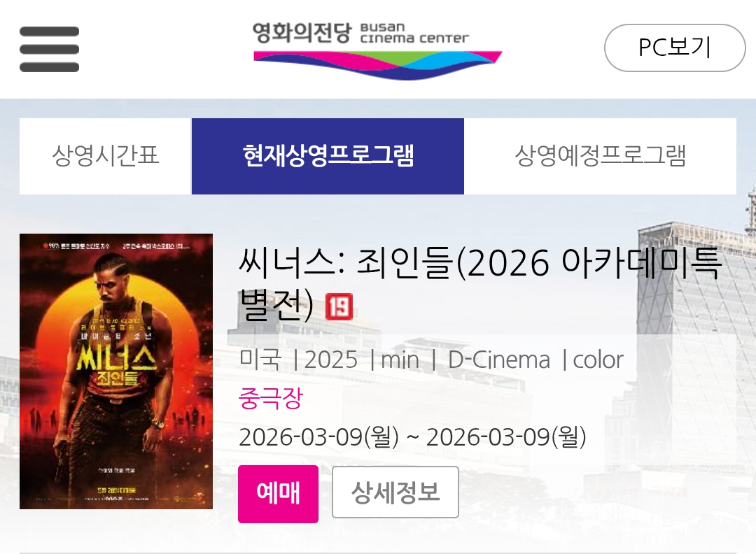Click the screening end date after the tilde

(506, 437)
